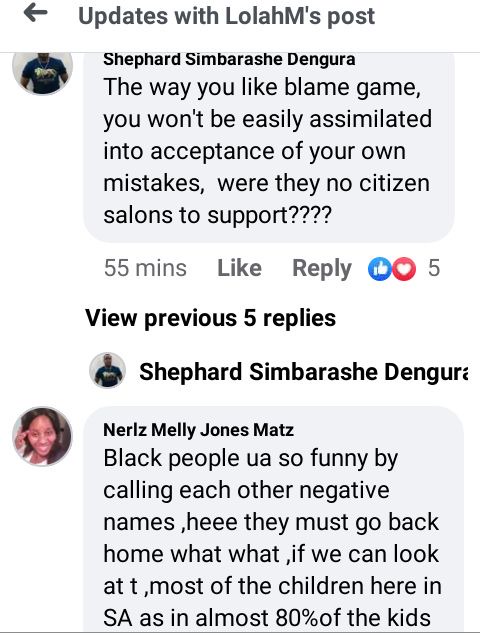
Task: Tap the back arrow icon
Action: [35, 14]
